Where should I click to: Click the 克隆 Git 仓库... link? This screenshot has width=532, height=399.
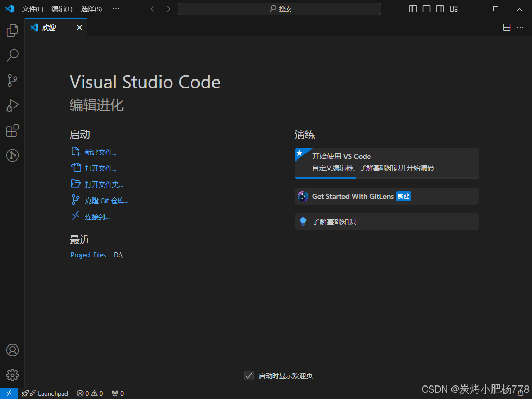tap(107, 201)
